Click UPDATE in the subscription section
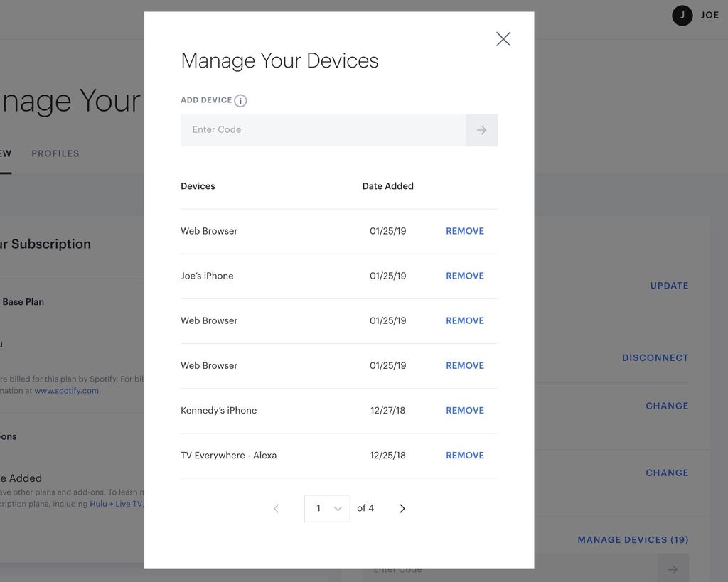Viewport: 728px width, 582px height. (x=668, y=285)
